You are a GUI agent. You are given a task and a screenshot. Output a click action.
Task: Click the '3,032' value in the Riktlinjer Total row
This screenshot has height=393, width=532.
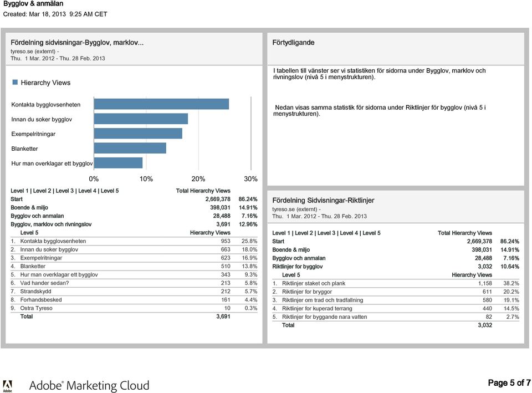pyautogui.click(x=485, y=325)
